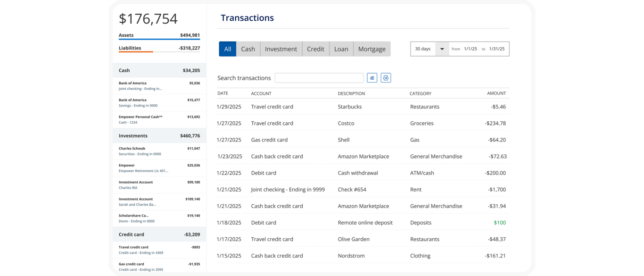This screenshot has width=644, height=276.
Task: Collapse the Investments section header
Action: 159,136
